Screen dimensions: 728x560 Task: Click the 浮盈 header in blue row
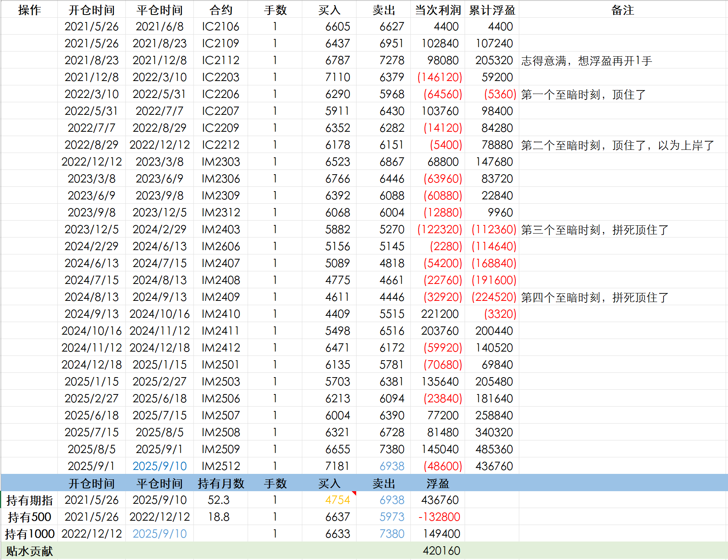coord(438,483)
